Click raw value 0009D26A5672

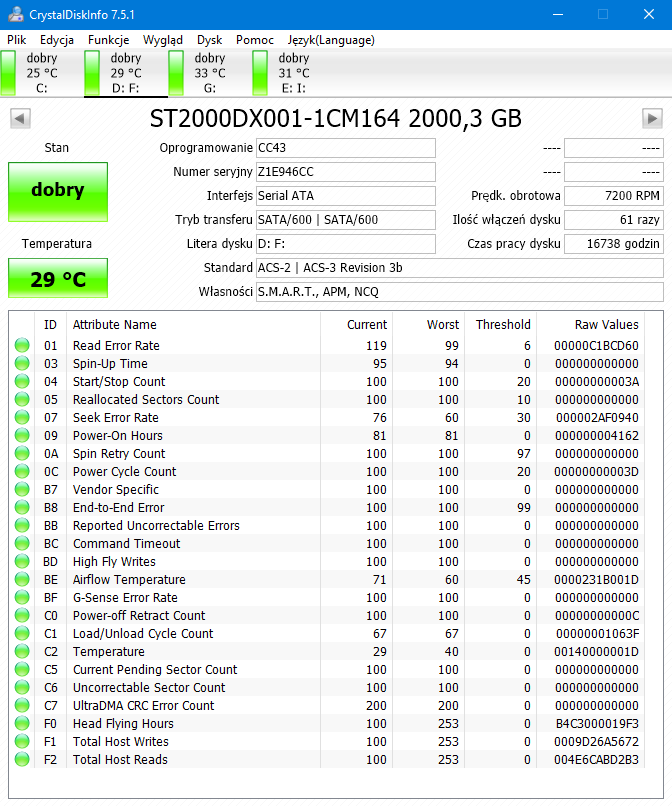596,741
